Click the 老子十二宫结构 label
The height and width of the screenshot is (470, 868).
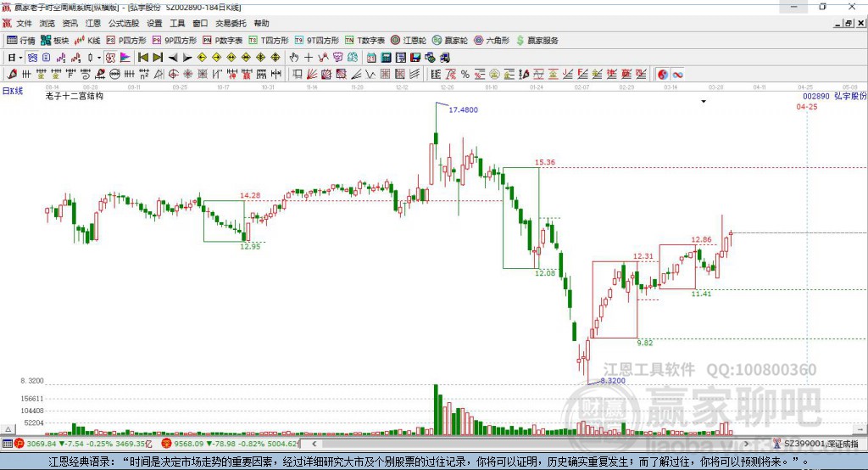pyautogui.click(x=75, y=96)
